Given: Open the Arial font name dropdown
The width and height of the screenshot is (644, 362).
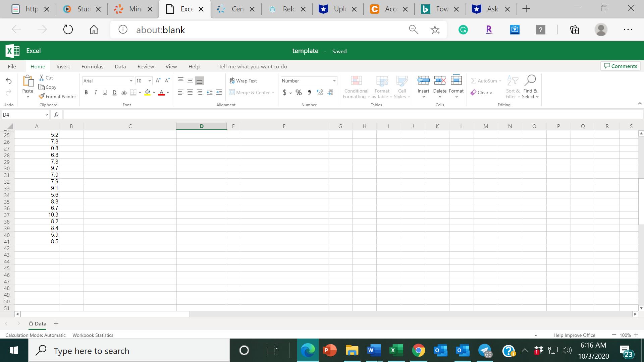Looking at the screenshot, I should 131,81.
